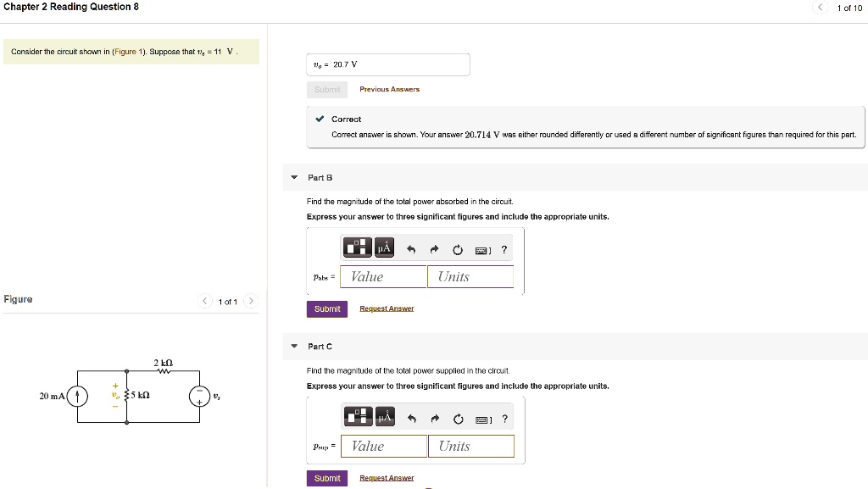Undo last entry in Part B

click(410, 250)
